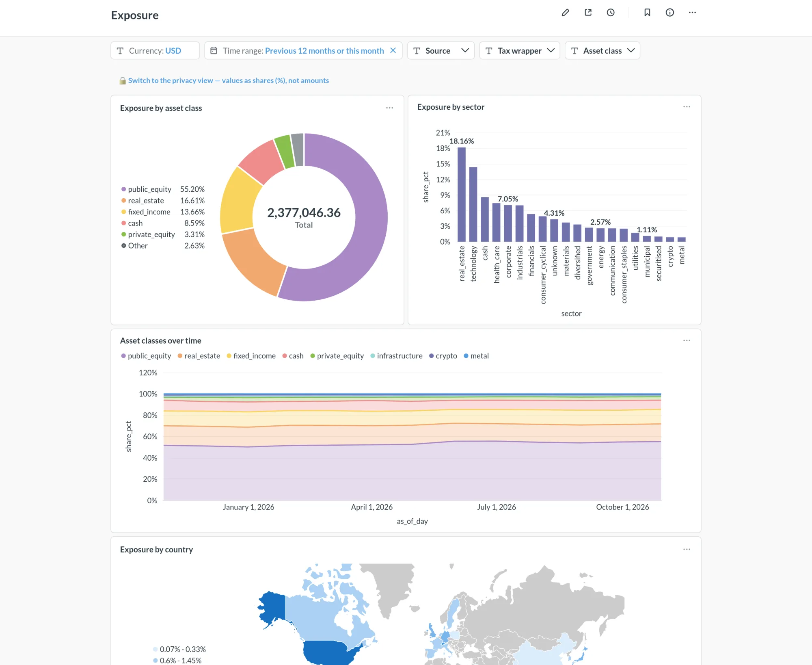Show dashboard info icon
This screenshot has height=665, width=812.
point(670,13)
